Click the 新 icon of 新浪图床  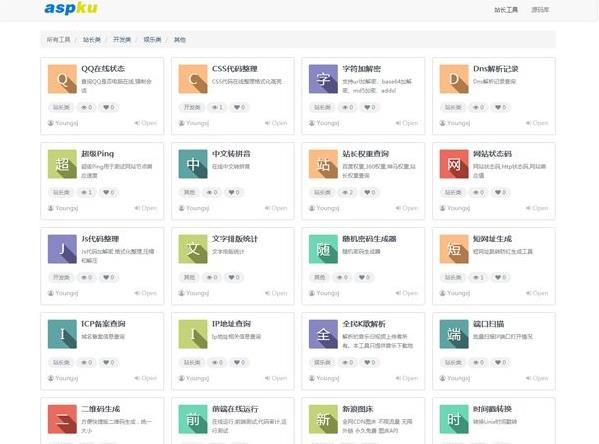pyautogui.click(x=323, y=419)
